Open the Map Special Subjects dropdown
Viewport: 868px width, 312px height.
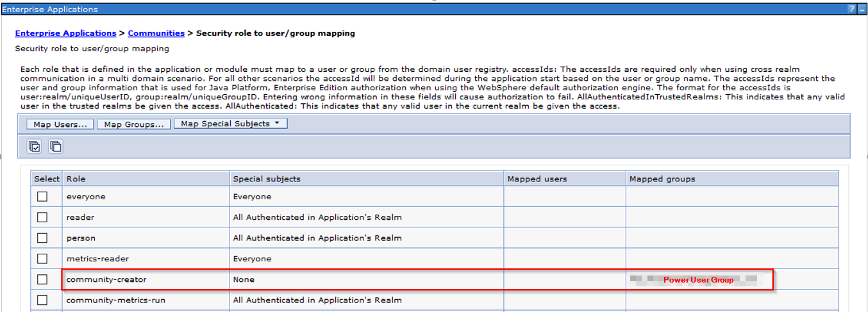[230, 124]
